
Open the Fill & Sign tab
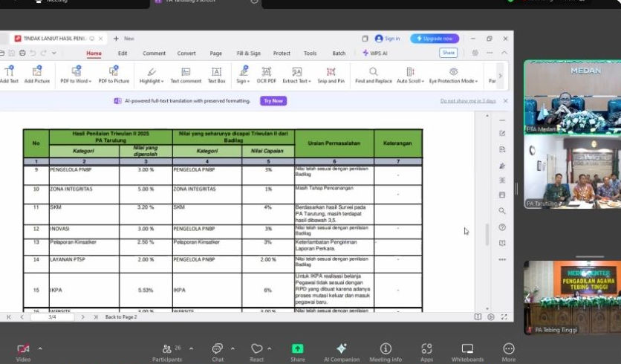(248, 53)
